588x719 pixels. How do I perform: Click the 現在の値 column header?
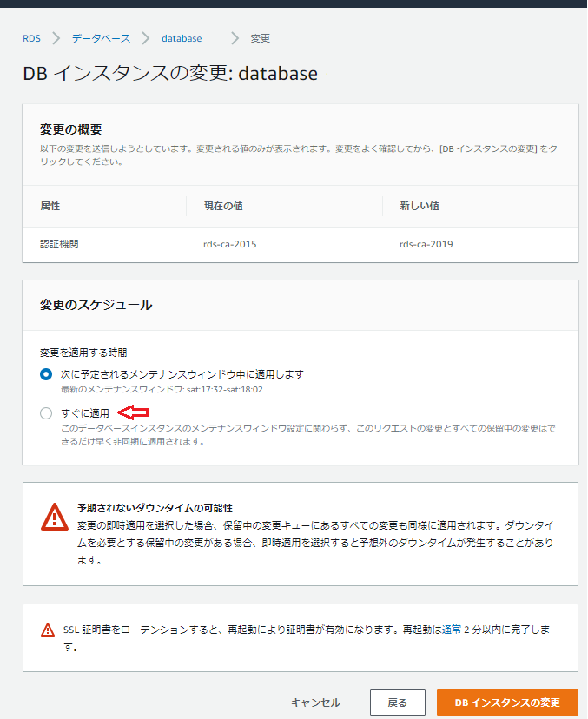(223, 207)
